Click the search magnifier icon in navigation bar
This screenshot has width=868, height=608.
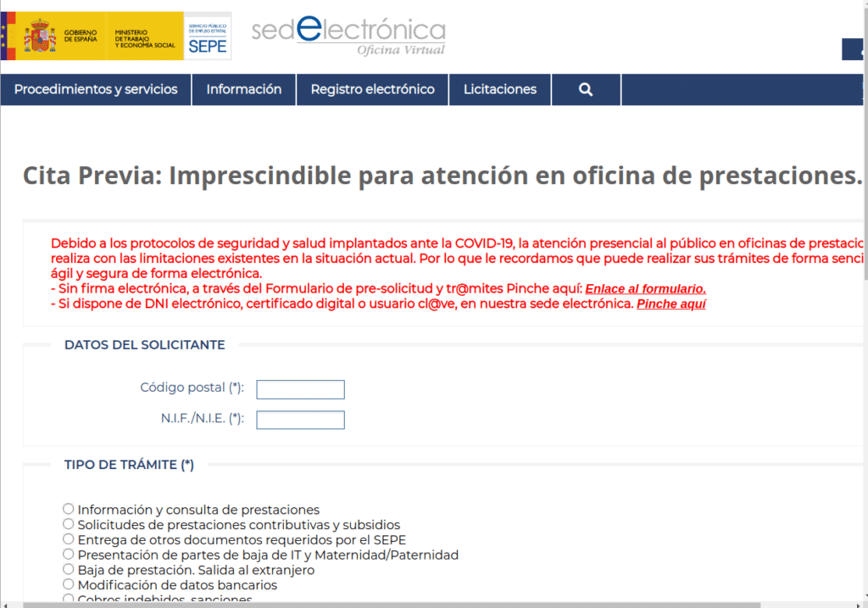click(586, 89)
